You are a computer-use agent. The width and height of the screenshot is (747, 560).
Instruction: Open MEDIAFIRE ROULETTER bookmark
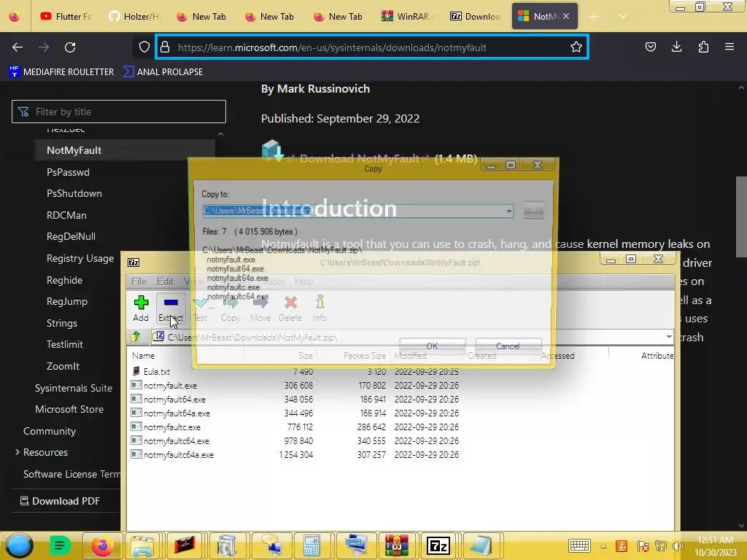tap(61, 72)
